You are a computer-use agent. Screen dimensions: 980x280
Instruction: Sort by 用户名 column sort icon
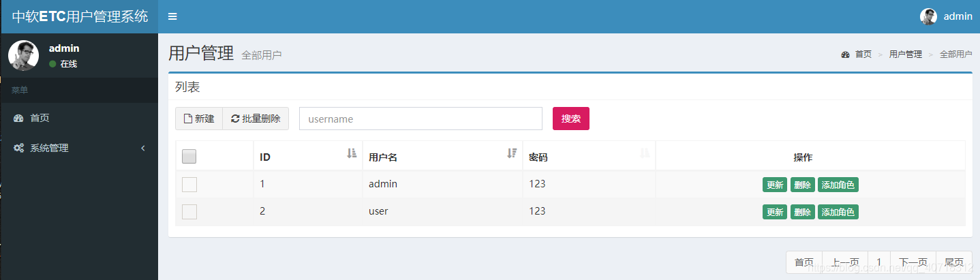pos(512,153)
